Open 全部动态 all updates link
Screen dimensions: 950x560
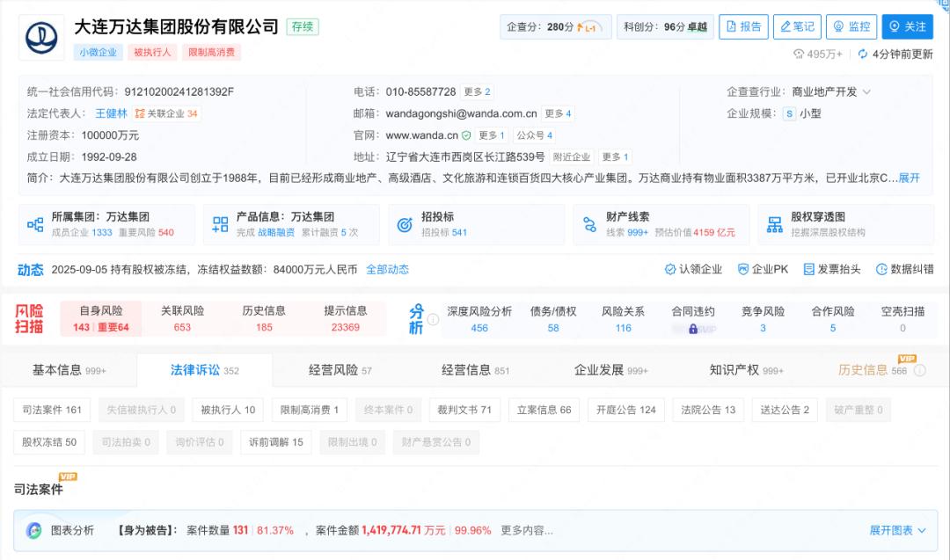click(387, 269)
